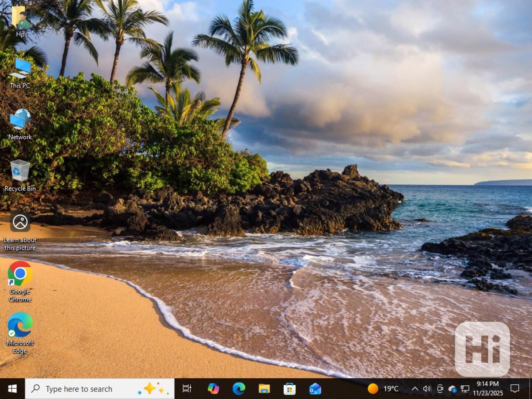Image resolution: width=532 pixels, height=399 pixels.
Task: Open the clock and calendar flyout
Action: 488,389
